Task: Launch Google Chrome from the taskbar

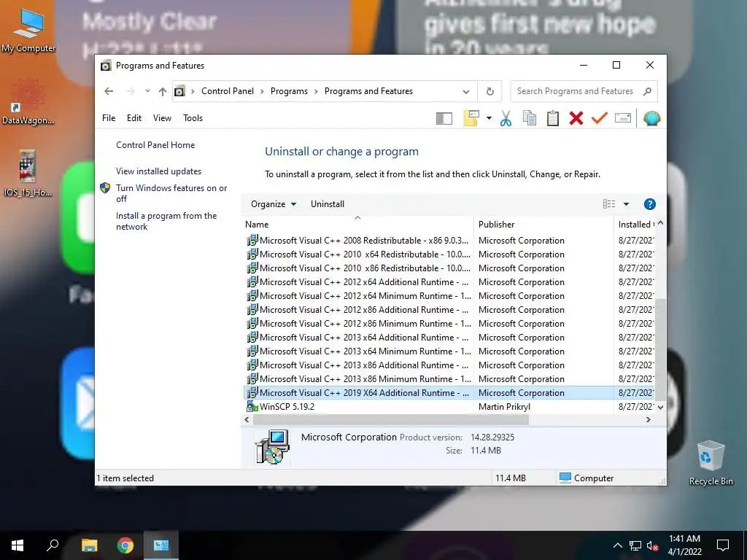Action: pos(125,545)
